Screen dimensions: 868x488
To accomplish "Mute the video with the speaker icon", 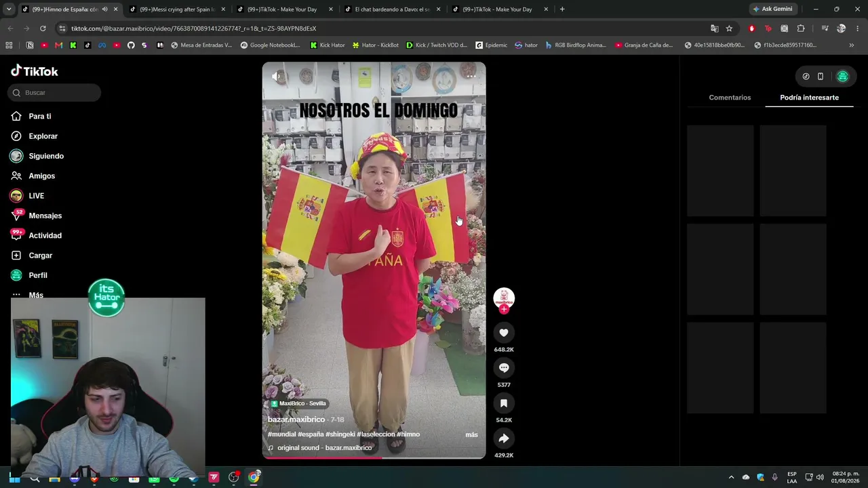I will click(x=277, y=77).
